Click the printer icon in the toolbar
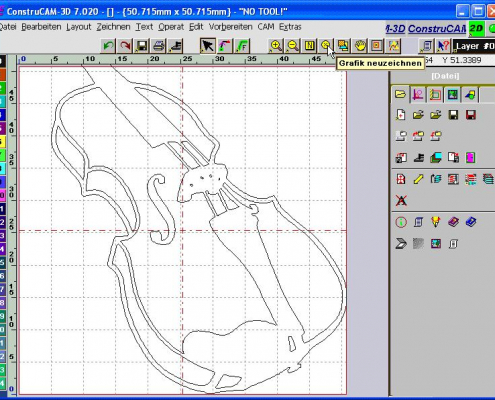 click(x=158, y=46)
